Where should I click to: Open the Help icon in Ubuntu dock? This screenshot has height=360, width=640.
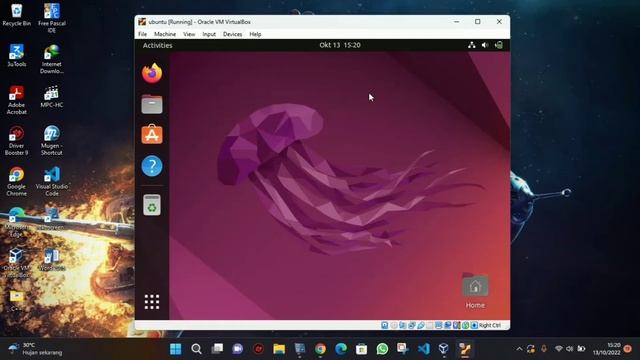152,166
